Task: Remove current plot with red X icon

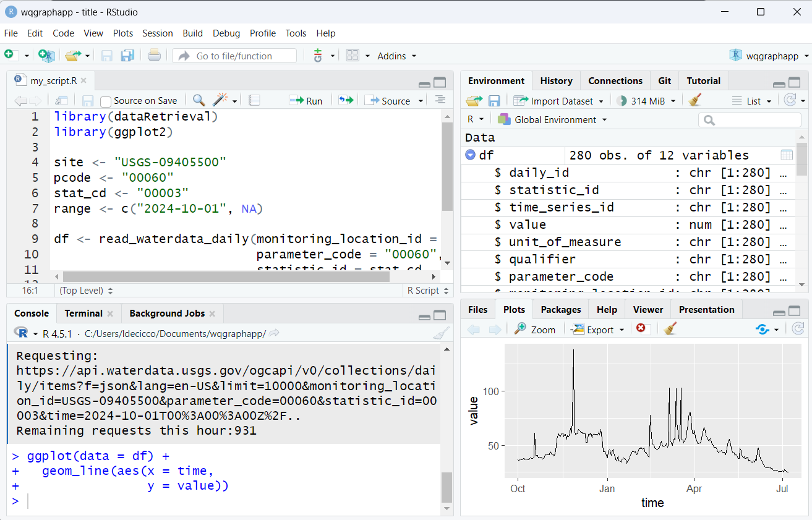Action: click(641, 329)
